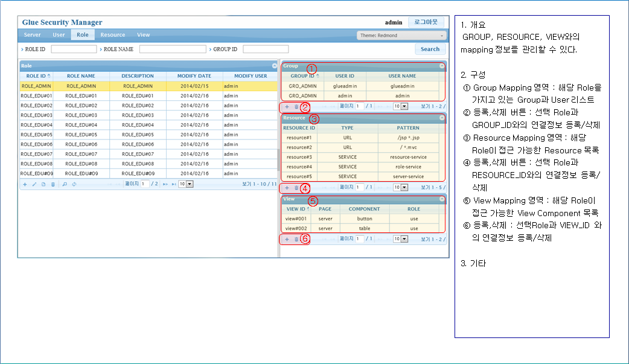Collapse the Group panel

(441, 65)
